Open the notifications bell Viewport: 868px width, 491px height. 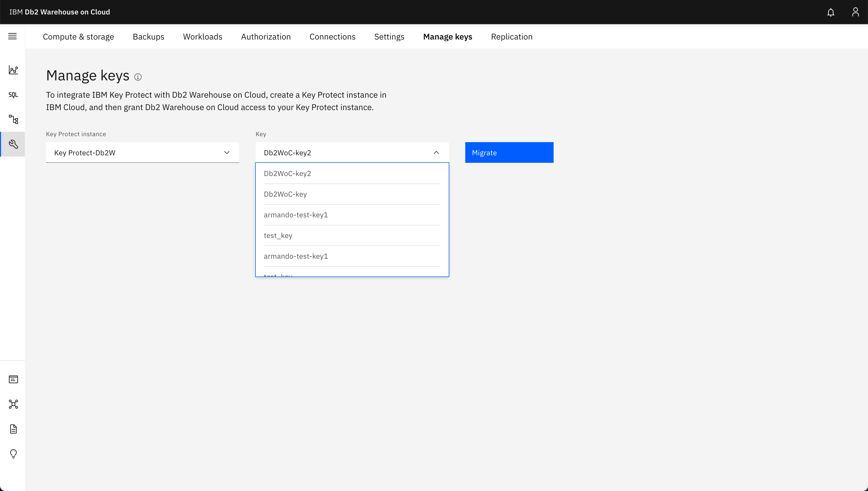(x=831, y=12)
